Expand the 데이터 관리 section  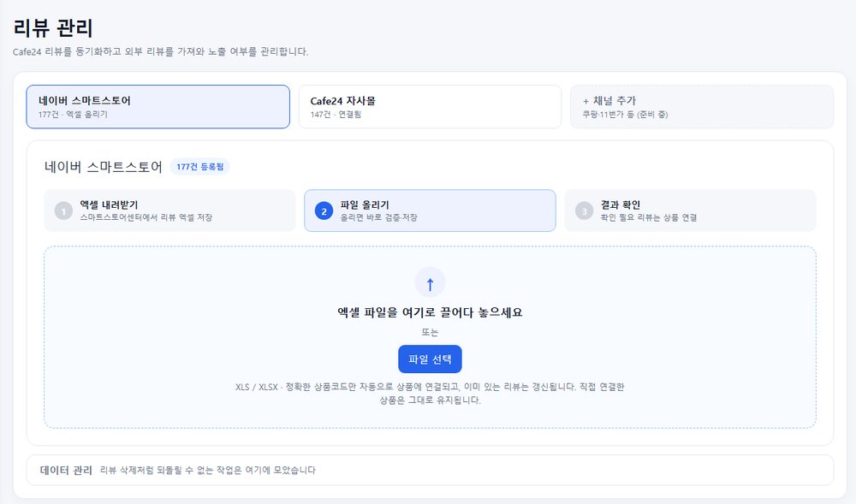pos(430,470)
